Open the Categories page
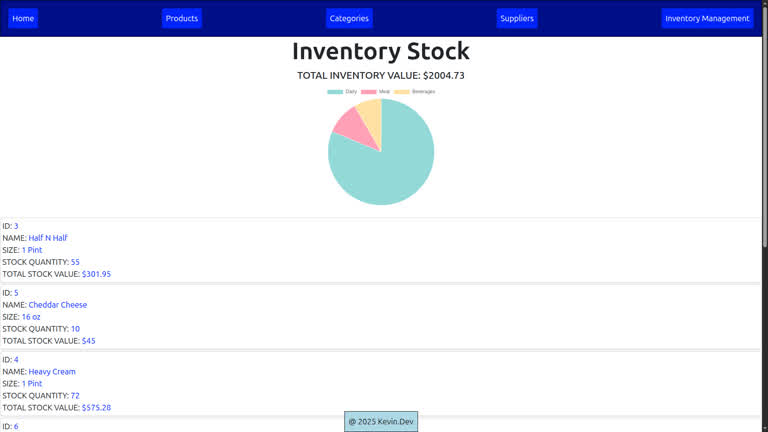Image resolution: width=768 pixels, height=432 pixels. 349,19
